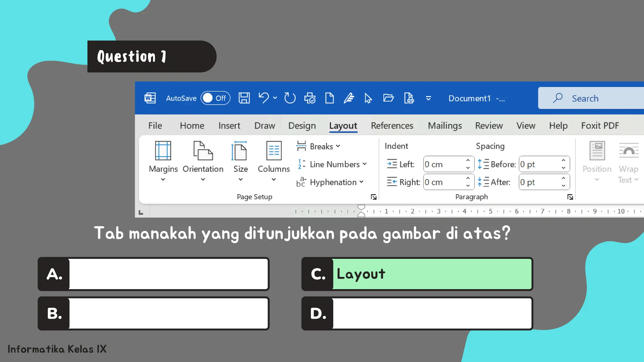
Task: Click the tab stop selector on ruler
Action: click(x=141, y=212)
